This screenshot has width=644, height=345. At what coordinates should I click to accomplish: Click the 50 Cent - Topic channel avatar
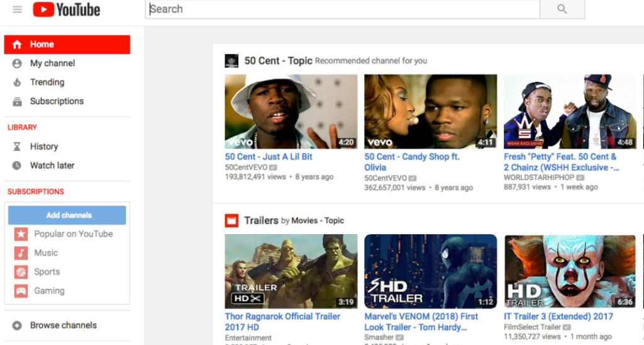tap(231, 61)
